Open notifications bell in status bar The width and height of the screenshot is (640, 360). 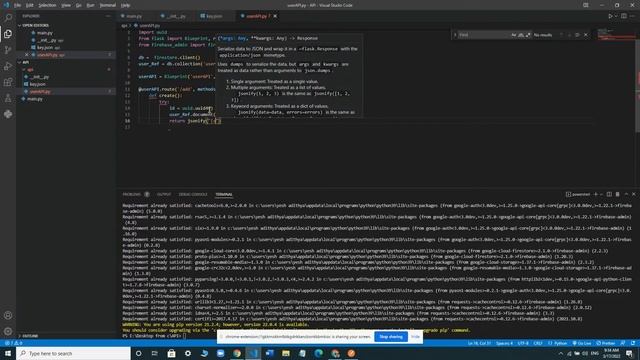[x=633, y=343]
